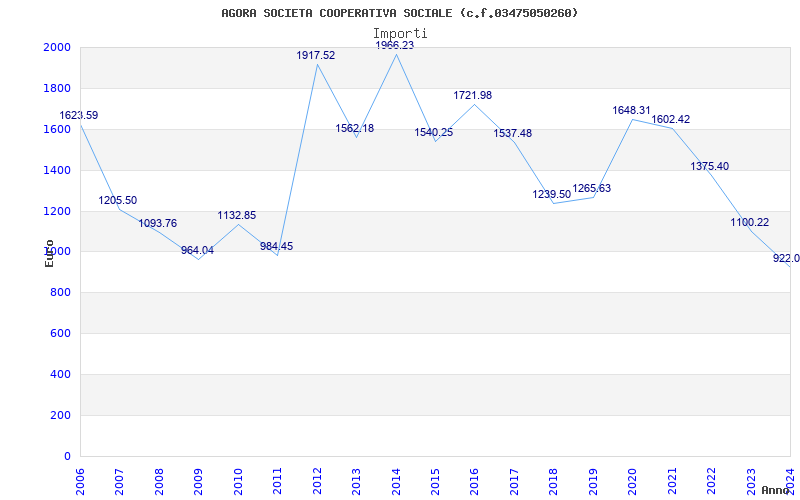Select the data label 1623.59
Viewport: 800px width, 500px height.
[x=79, y=115]
